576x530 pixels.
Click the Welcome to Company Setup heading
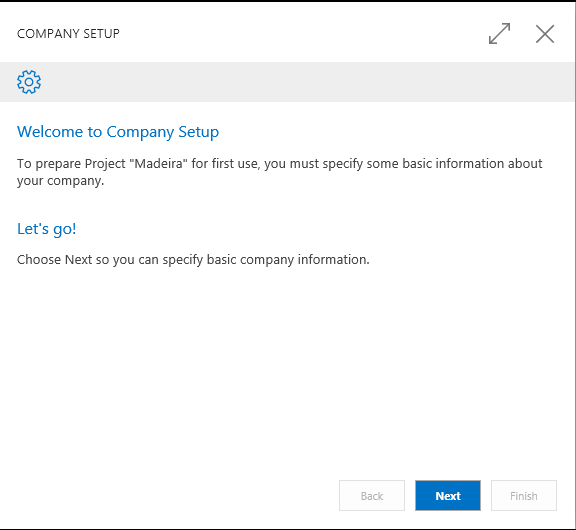[x=118, y=132]
